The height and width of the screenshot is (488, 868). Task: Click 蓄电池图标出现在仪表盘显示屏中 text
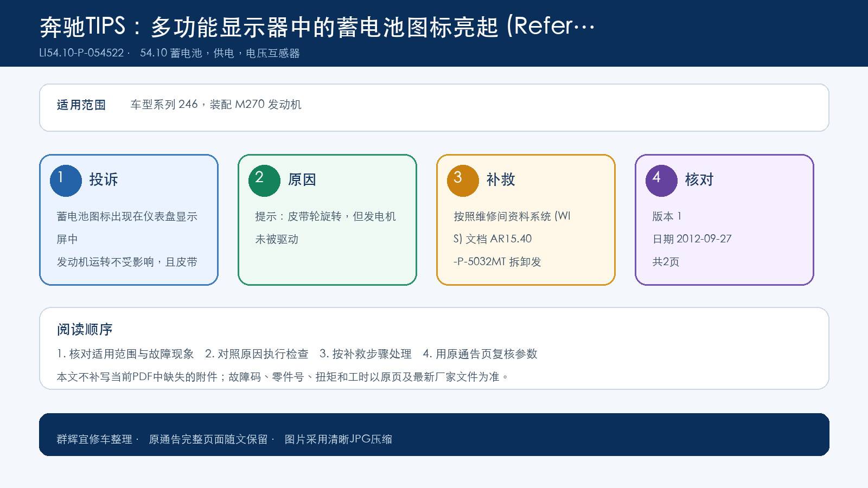(127, 228)
